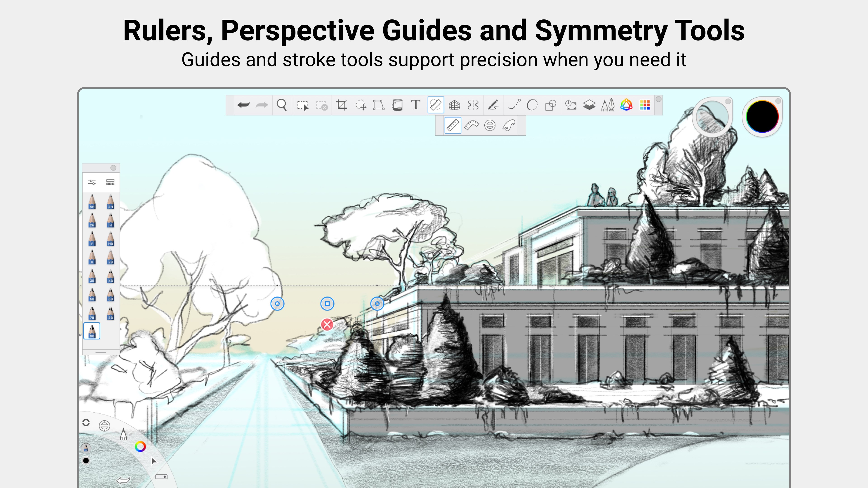Open the Layers editor icon
This screenshot has width=868, height=488.
pos(589,105)
